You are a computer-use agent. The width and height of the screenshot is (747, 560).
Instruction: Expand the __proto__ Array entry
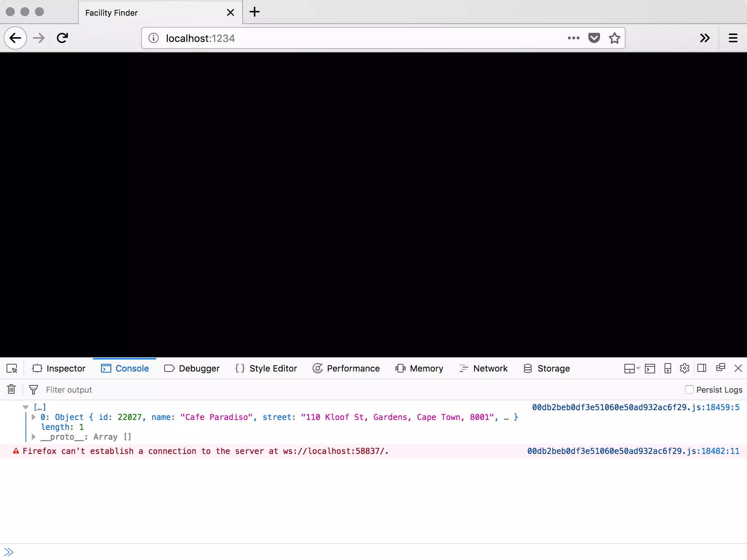[x=34, y=437]
